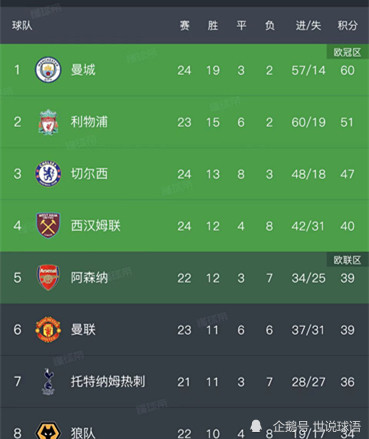
Task: Open the 曼城 team name
Action: tap(83, 70)
